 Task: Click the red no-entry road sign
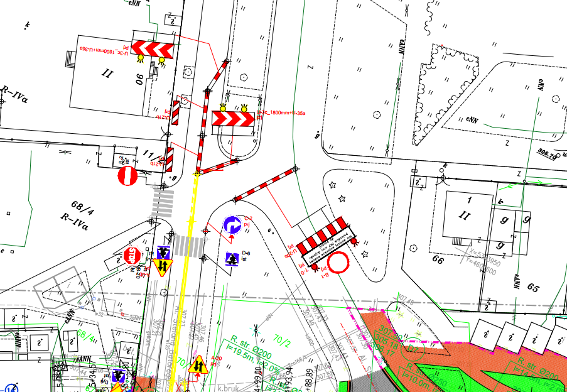coord(127,177)
